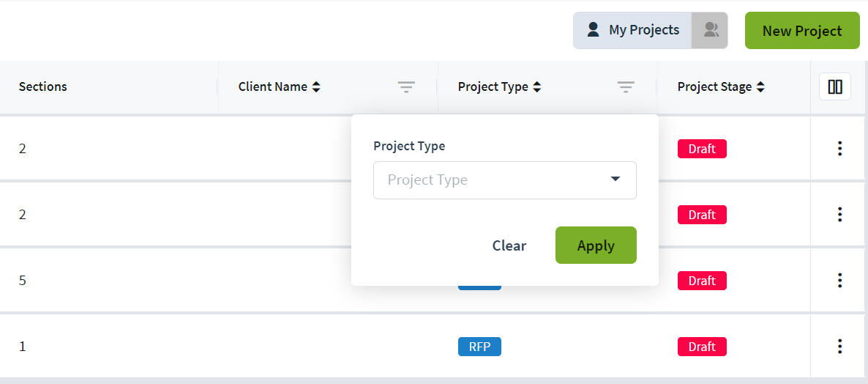
Task: Click the Draft badge in the first row
Action: 702,149
